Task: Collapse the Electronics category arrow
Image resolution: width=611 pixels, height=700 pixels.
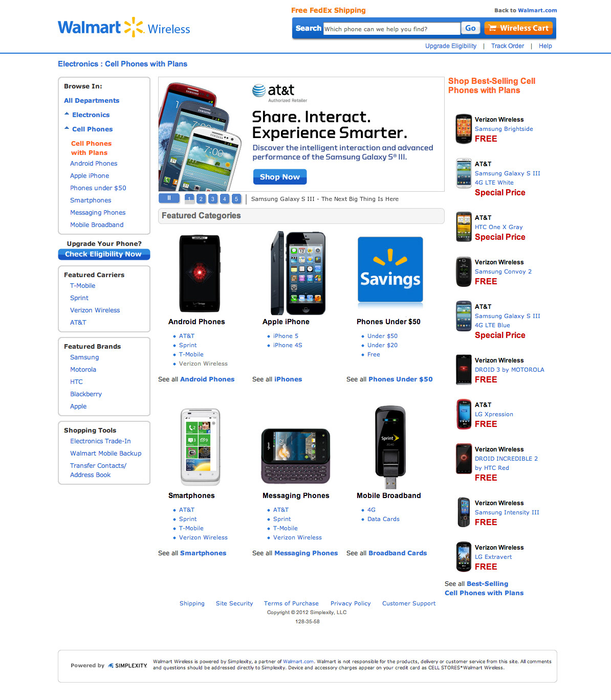Action: 67,114
